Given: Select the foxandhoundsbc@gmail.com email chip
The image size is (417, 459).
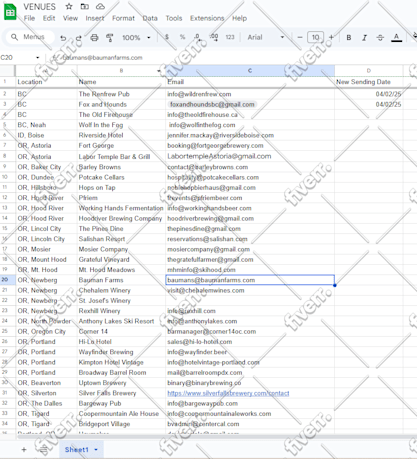Looking at the screenshot, I should pyautogui.click(x=212, y=104).
